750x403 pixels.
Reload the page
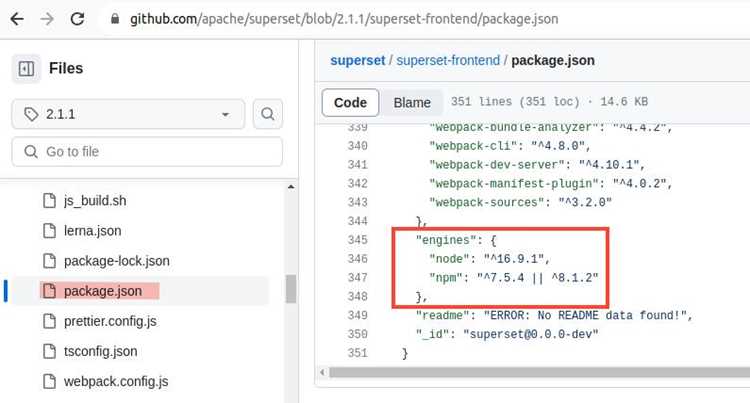(x=77, y=19)
